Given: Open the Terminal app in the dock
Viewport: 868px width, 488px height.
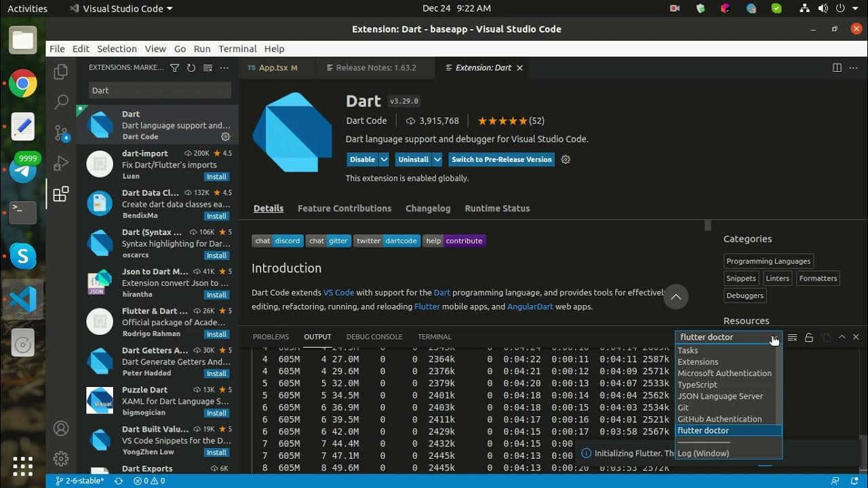Looking at the screenshot, I should (x=23, y=213).
